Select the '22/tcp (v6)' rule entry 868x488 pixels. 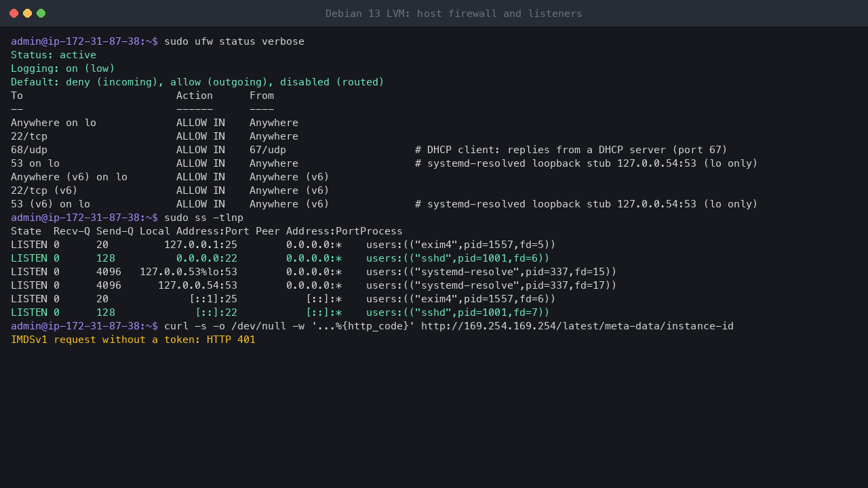(45, 190)
